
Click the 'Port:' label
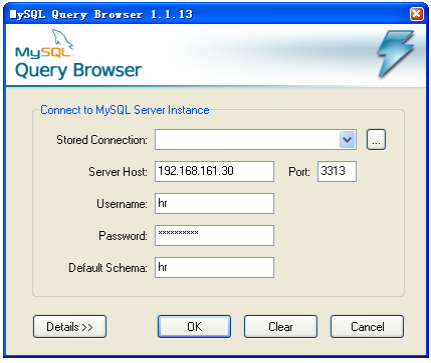click(299, 172)
